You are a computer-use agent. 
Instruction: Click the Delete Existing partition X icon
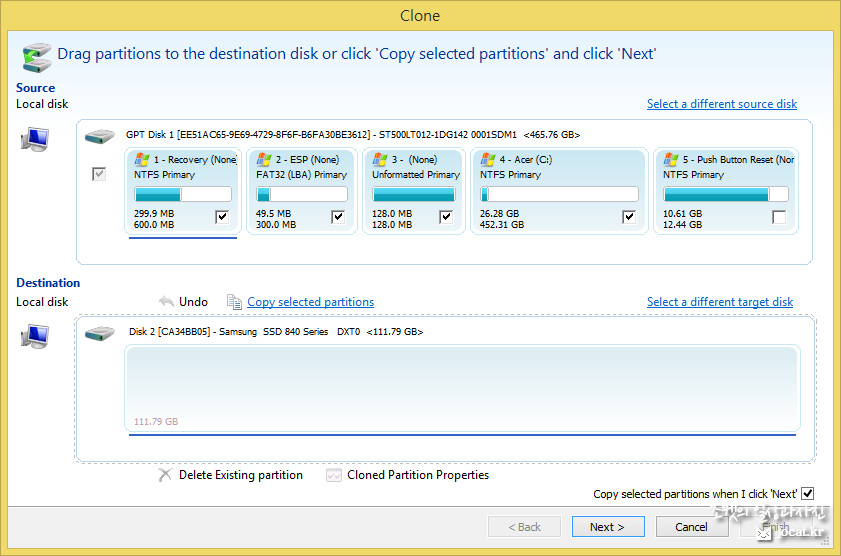166,475
